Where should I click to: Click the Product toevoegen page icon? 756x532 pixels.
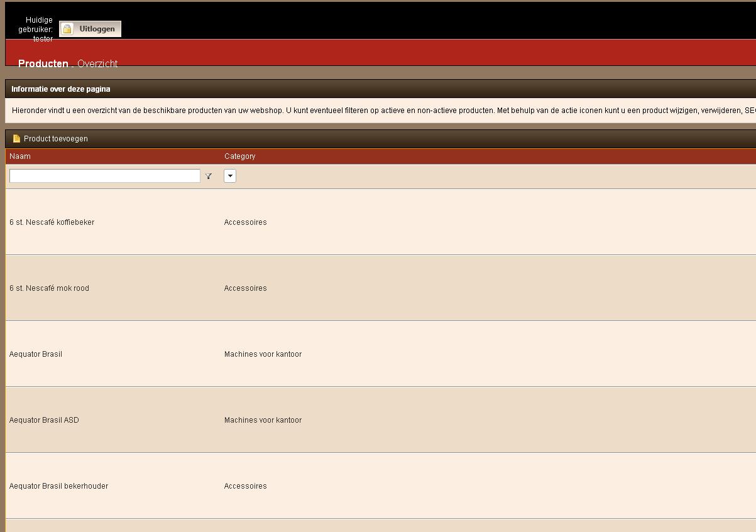click(16, 139)
